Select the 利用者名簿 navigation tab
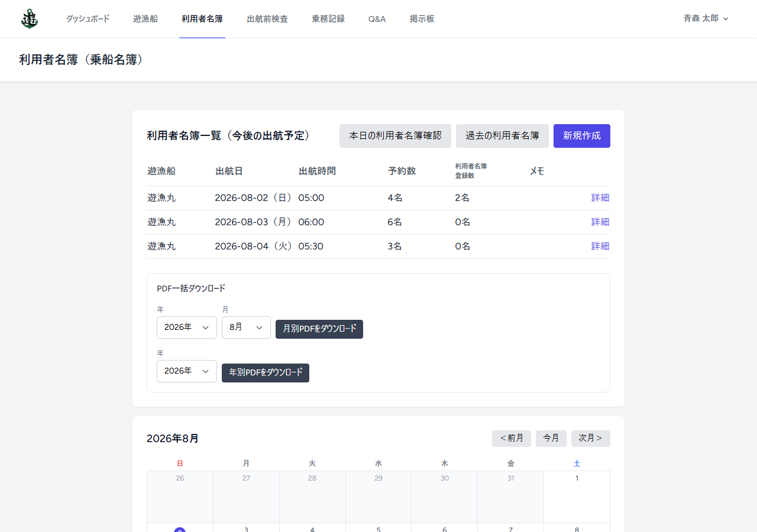757x532 pixels. (x=202, y=19)
